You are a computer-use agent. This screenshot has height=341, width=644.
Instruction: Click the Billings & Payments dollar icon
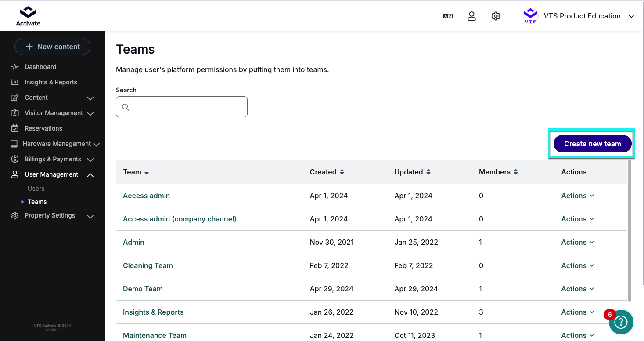(15, 159)
